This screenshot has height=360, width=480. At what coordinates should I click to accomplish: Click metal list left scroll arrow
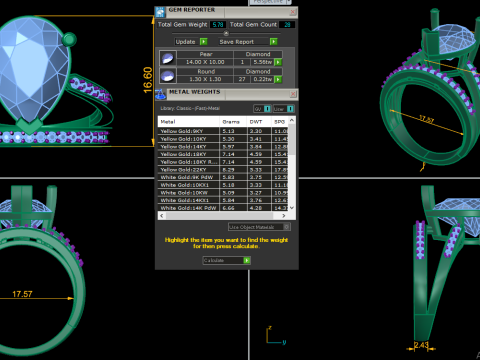[x=162, y=216]
